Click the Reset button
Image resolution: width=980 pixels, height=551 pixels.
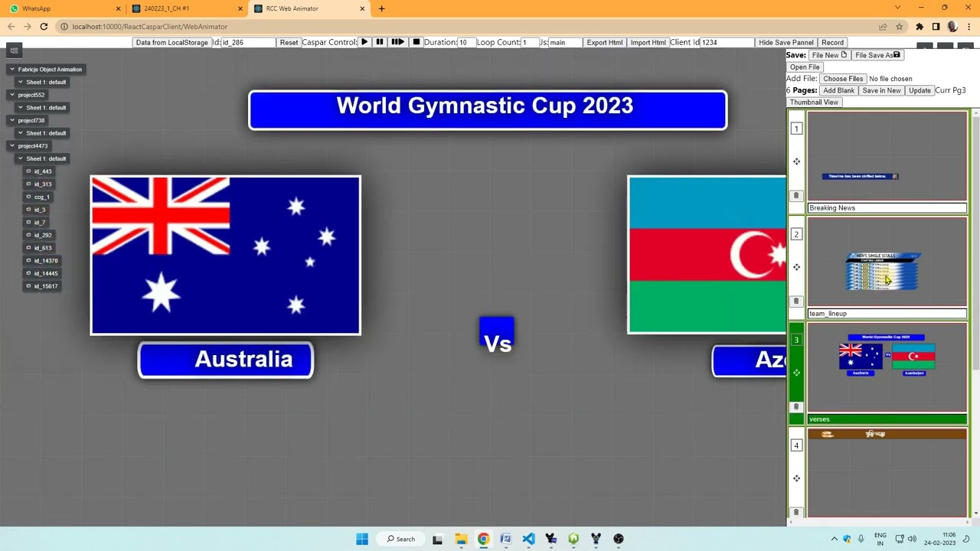tap(289, 42)
